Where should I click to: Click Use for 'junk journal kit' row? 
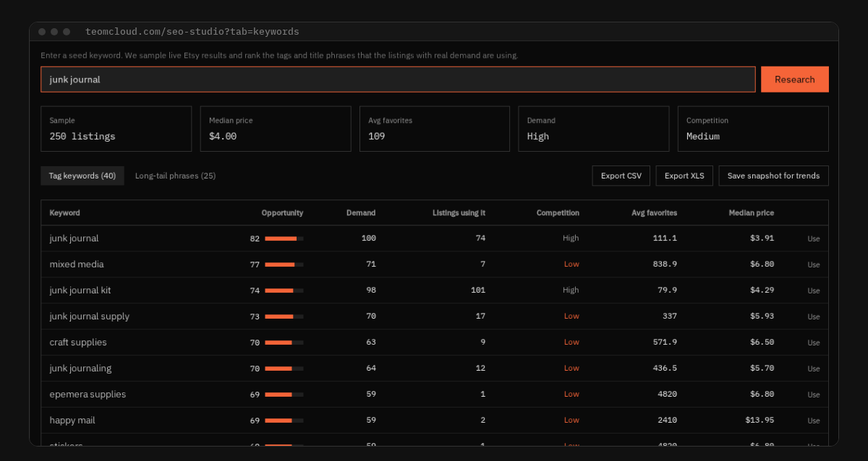point(814,290)
